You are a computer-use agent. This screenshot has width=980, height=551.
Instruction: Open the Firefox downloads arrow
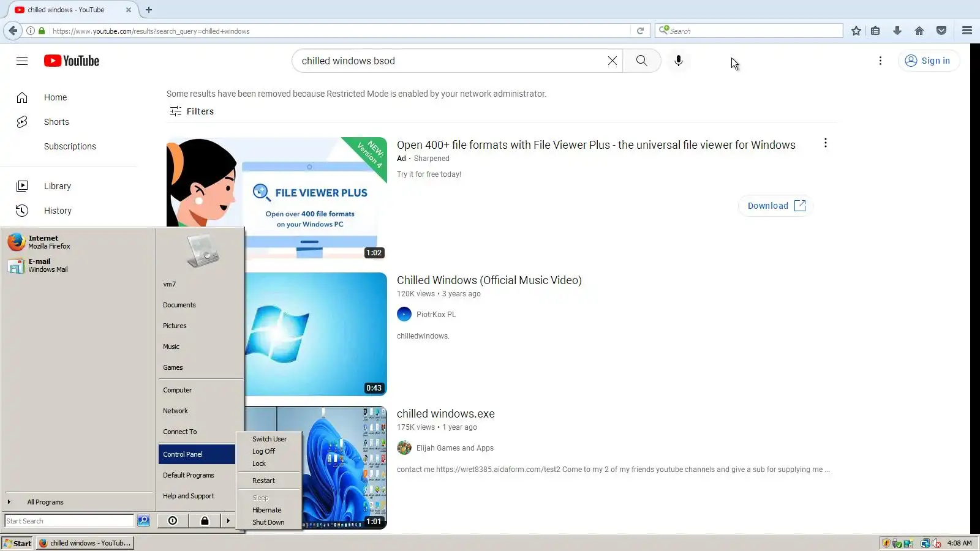pos(897,31)
